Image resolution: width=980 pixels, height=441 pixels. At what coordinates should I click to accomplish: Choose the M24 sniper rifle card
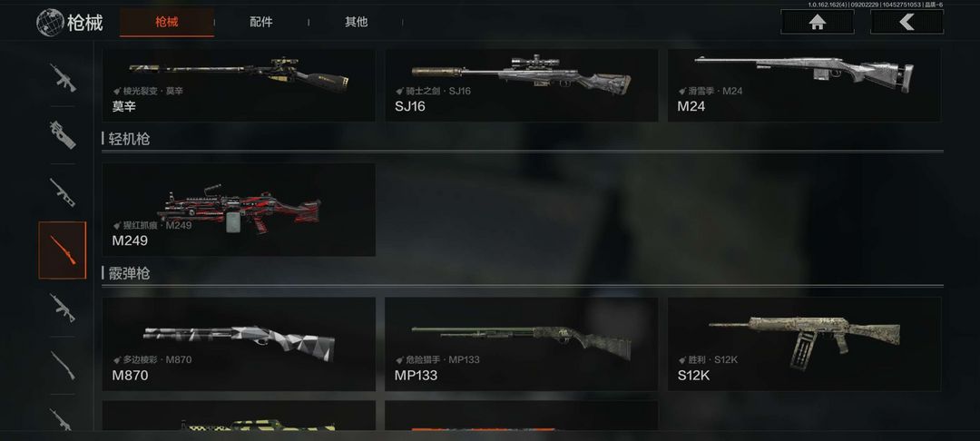coord(804,85)
